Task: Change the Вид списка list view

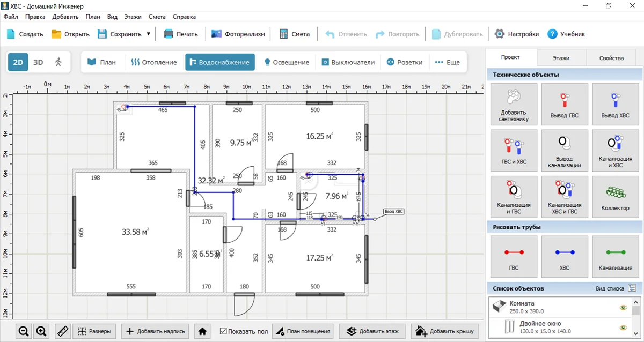Action: [632, 288]
